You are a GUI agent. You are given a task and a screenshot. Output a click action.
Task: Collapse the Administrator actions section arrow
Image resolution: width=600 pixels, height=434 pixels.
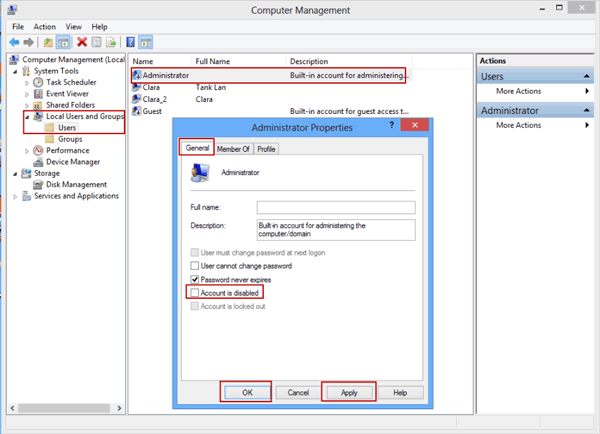pyautogui.click(x=586, y=110)
